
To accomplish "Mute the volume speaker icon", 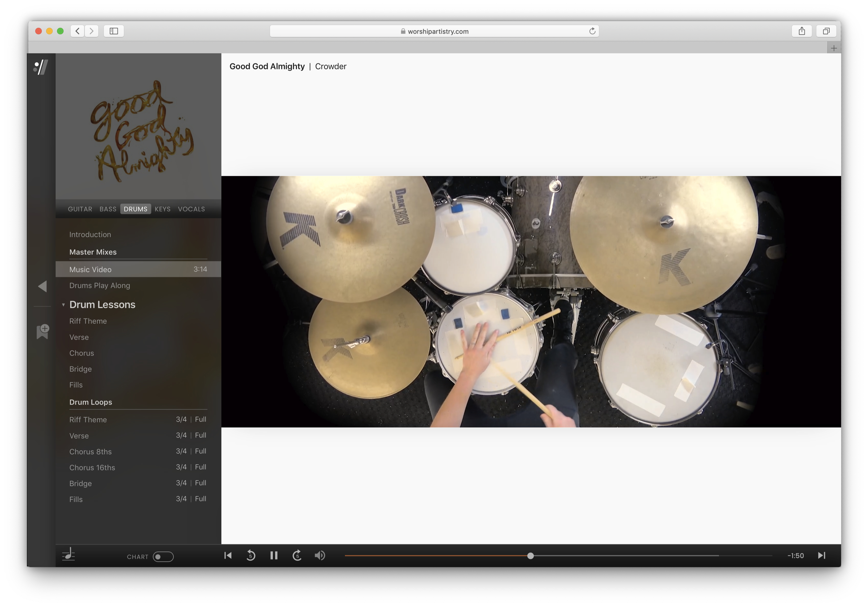I will (x=320, y=555).
